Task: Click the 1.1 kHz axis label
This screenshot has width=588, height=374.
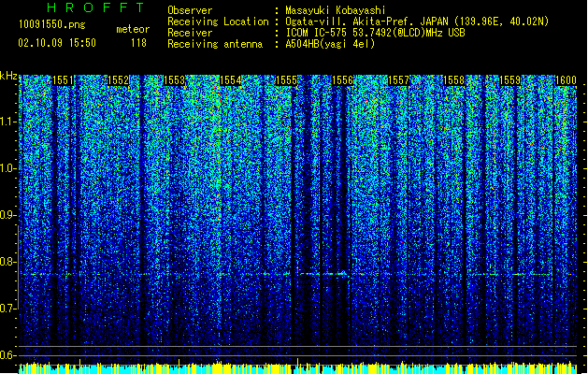Action: pos(8,122)
